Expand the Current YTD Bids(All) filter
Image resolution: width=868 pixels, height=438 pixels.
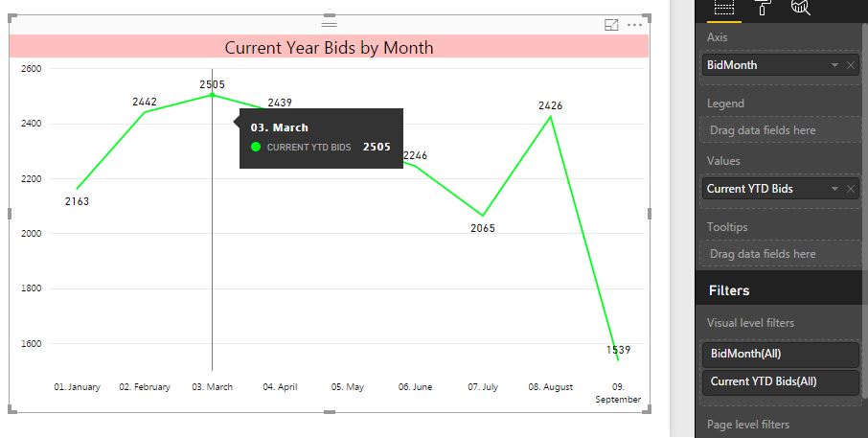[780, 381]
